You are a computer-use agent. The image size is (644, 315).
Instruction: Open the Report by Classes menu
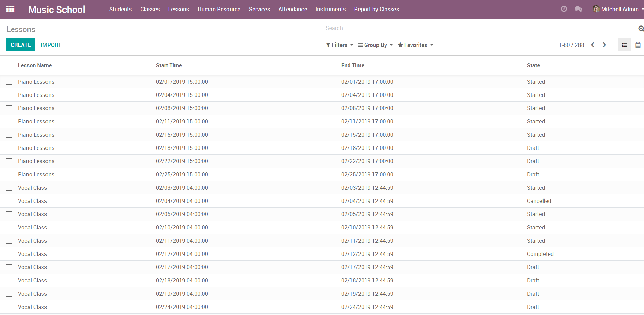[x=376, y=9]
